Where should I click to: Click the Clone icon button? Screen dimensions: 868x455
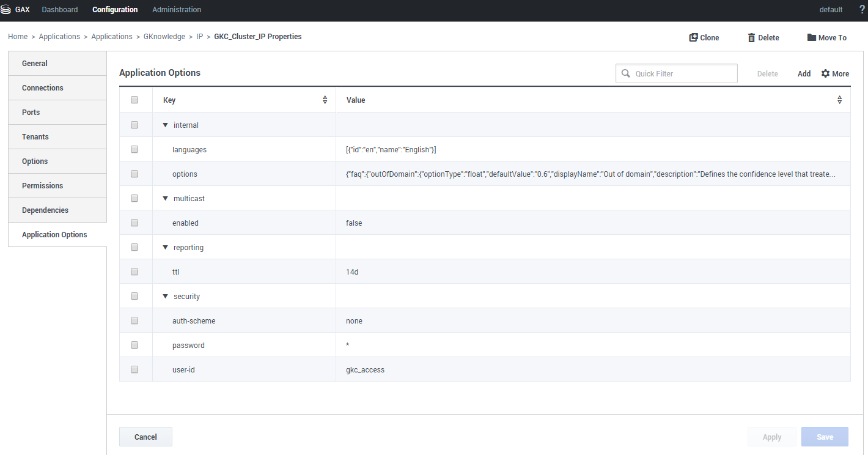tap(694, 37)
